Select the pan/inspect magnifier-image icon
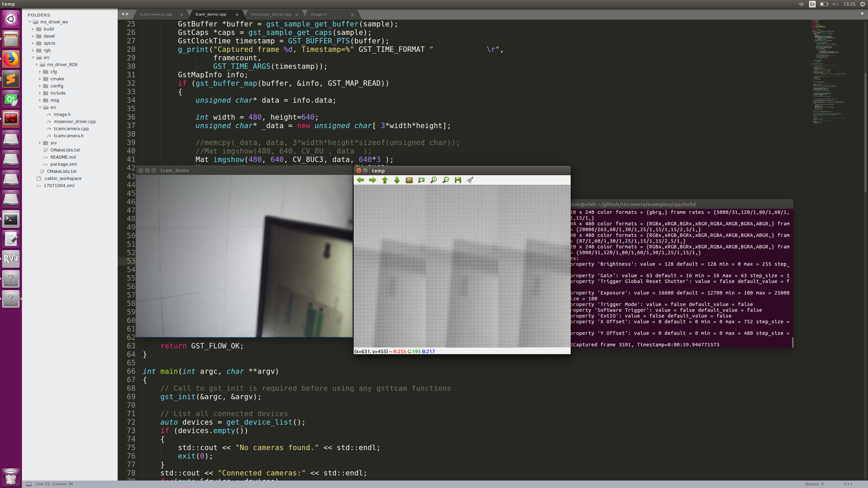 [x=421, y=180]
